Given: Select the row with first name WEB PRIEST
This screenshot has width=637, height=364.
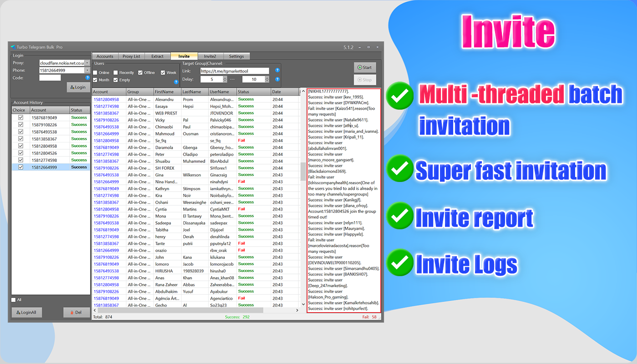Looking at the screenshot, I should tap(196, 113).
